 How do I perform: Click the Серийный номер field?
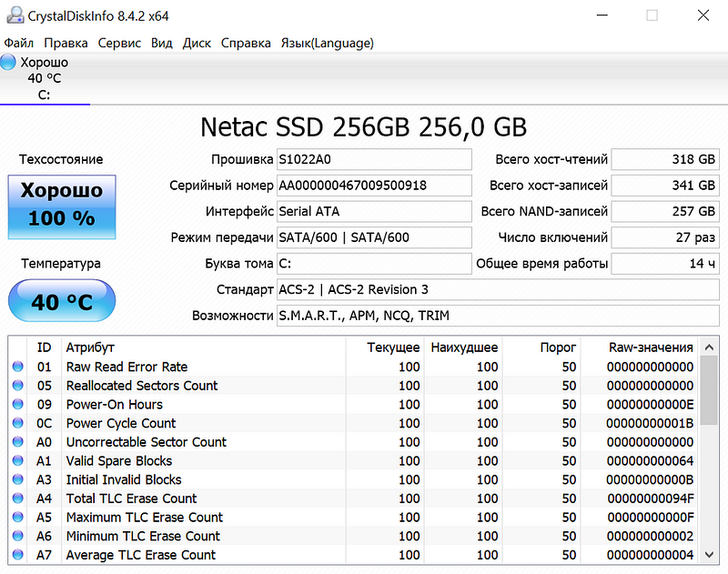tap(374, 186)
